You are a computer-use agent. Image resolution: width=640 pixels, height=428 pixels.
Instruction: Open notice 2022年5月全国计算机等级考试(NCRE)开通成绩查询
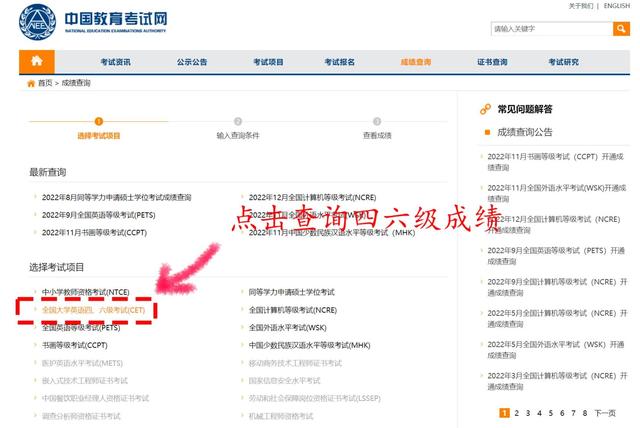pyautogui.click(x=557, y=319)
